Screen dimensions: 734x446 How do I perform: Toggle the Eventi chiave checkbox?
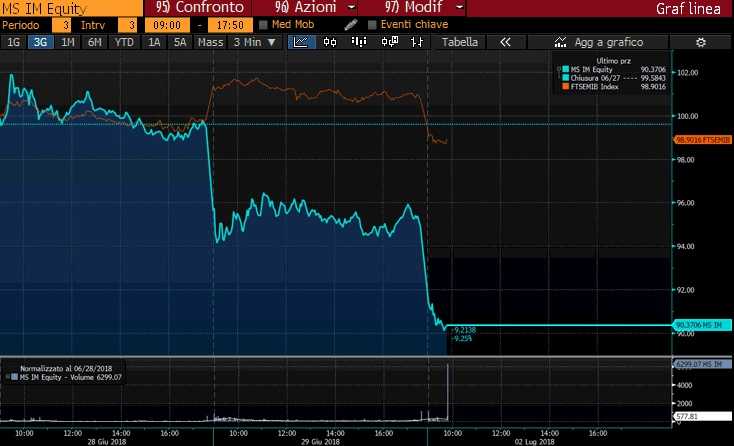[372, 25]
